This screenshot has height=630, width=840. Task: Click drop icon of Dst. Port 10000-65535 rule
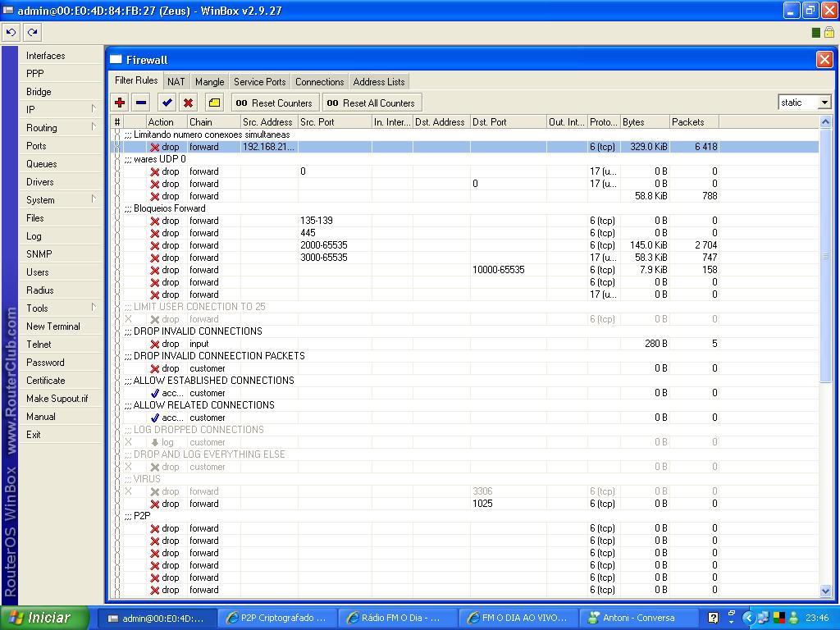pos(155,270)
